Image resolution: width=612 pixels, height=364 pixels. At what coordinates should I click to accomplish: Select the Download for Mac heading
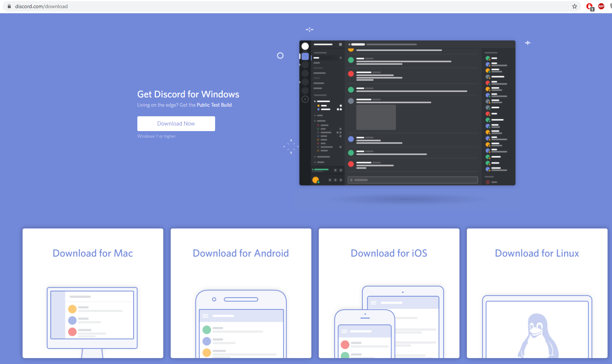tap(93, 253)
